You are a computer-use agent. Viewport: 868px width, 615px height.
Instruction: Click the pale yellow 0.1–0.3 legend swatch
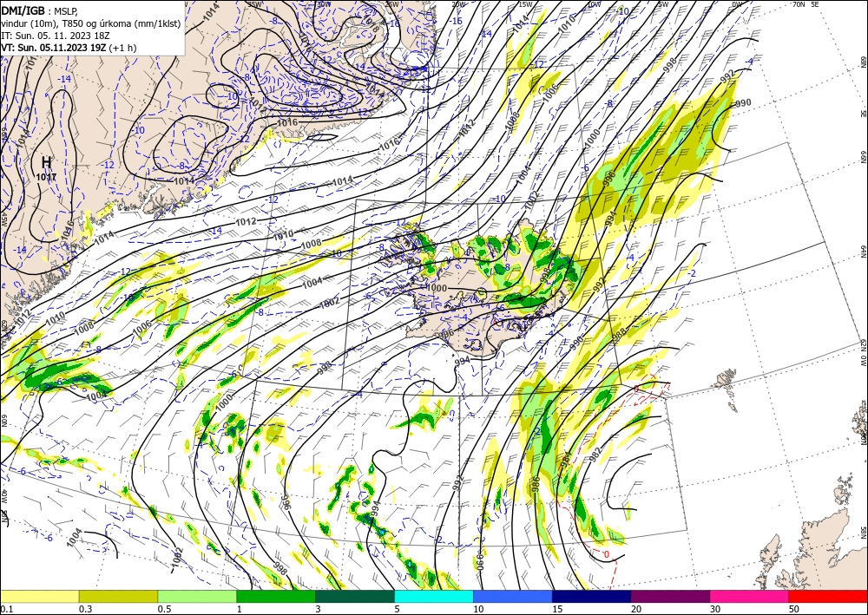[x=39, y=596]
